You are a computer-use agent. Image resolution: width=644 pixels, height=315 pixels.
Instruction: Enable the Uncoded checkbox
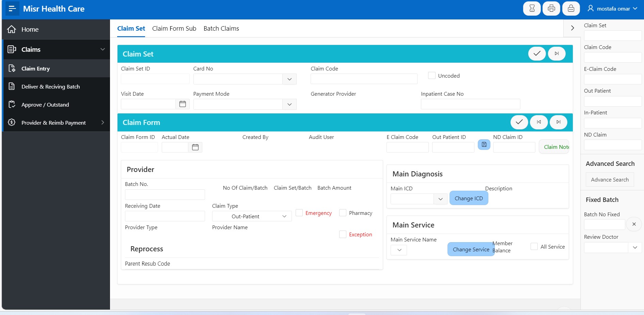pyautogui.click(x=432, y=76)
